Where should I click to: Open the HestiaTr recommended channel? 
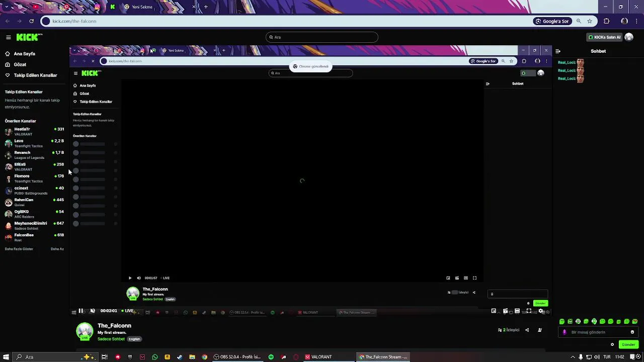[34, 131]
